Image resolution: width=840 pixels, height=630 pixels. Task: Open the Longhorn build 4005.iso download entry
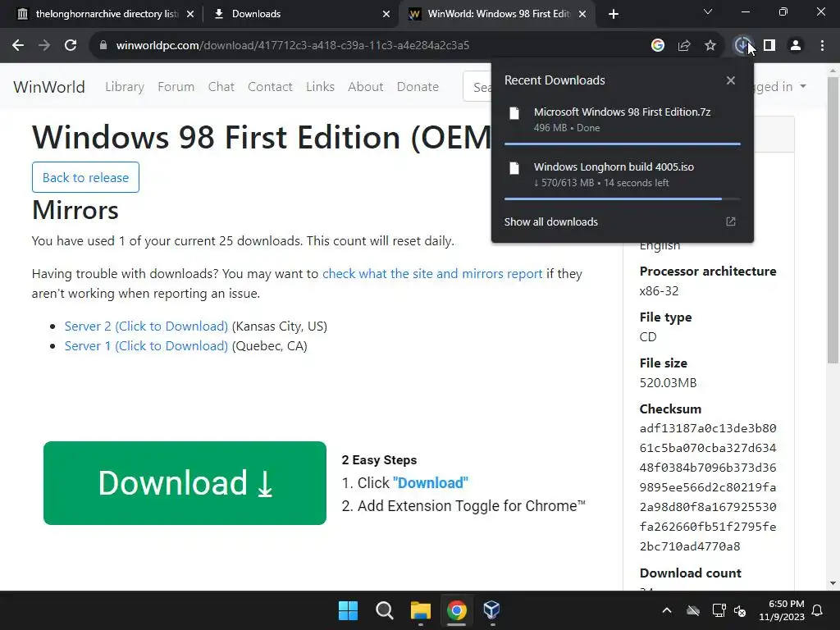pyautogui.click(x=623, y=175)
